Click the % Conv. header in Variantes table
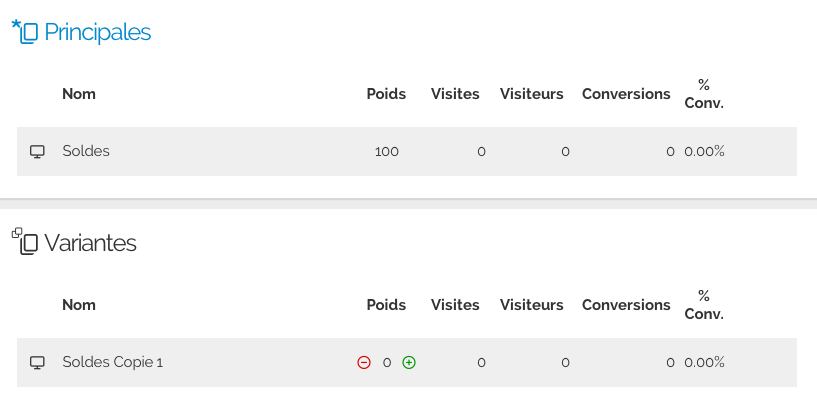817x407 pixels. coord(704,305)
